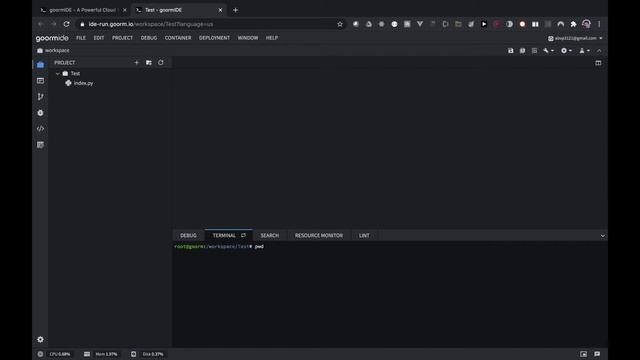Click the terminal input area
This screenshot has width=640, height=360.
[x=390, y=294]
